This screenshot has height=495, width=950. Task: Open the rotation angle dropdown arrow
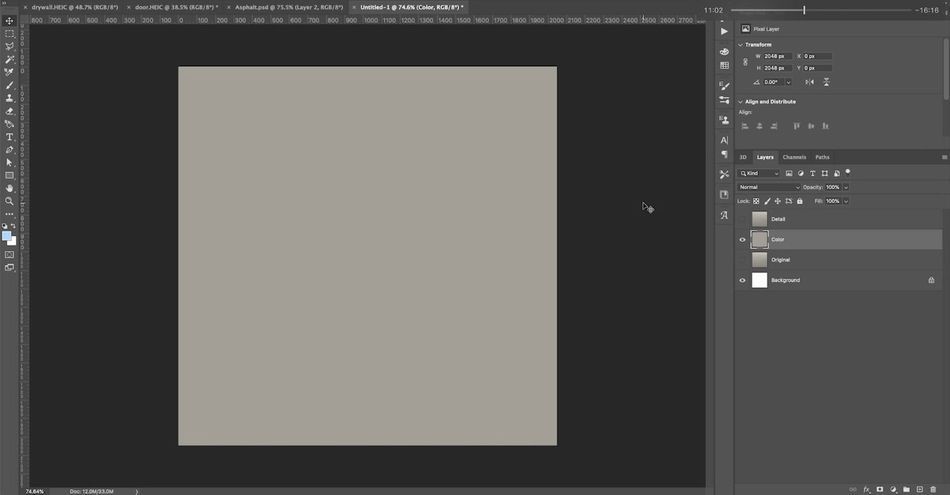pyautogui.click(x=788, y=82)
